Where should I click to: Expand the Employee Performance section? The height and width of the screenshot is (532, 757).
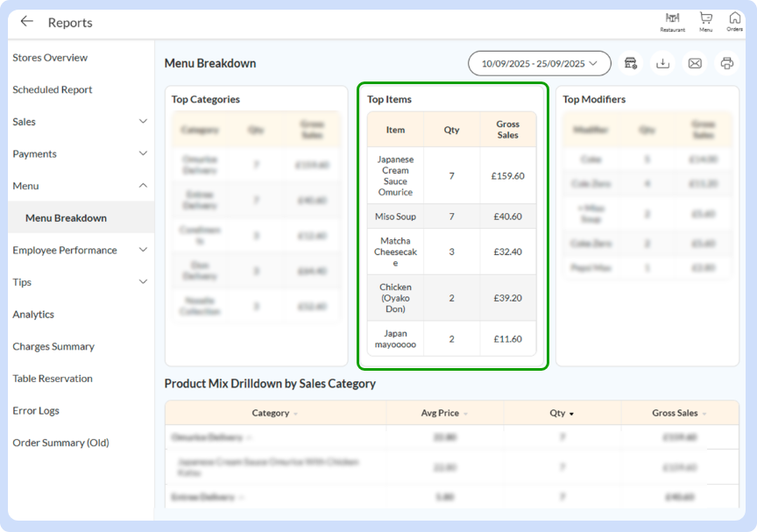[x=143, y=250]
